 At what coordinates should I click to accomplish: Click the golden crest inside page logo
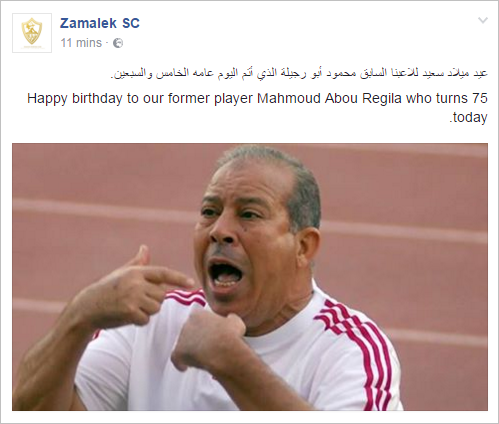coord(32,31)
